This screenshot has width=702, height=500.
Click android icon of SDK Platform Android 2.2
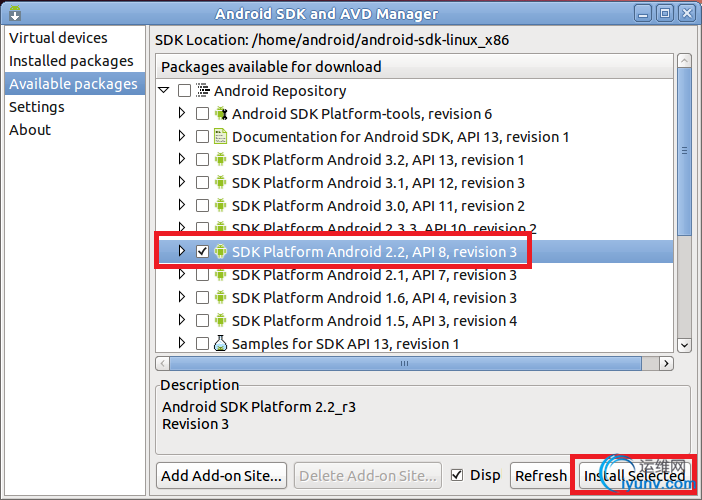tap(220, 252)
